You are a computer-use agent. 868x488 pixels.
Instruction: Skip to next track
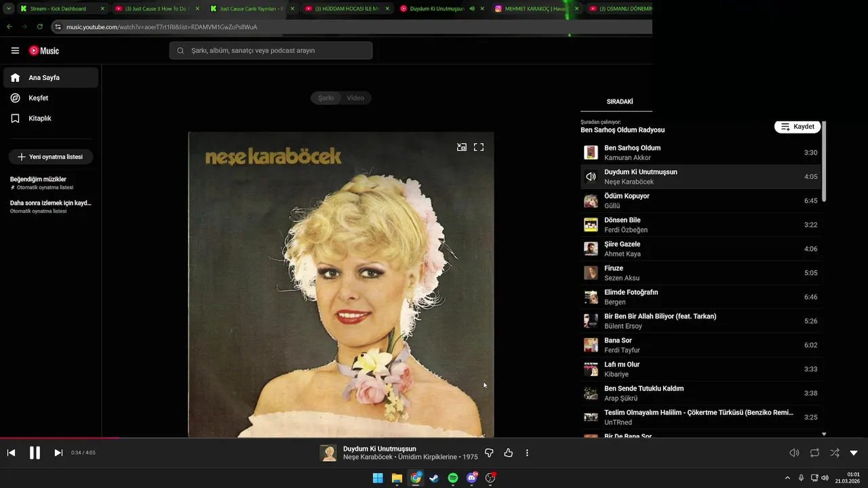coord(58,453)
